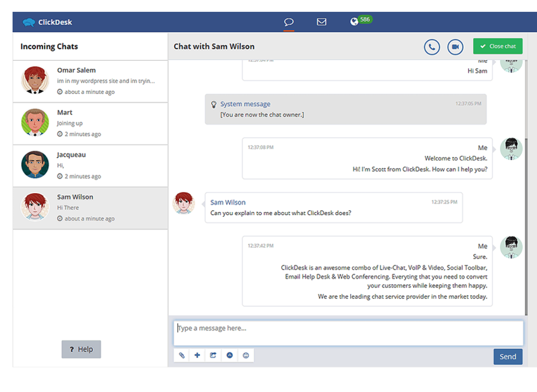
Task: Click the 'Joining up' message preview
Action: pos(70,123)
